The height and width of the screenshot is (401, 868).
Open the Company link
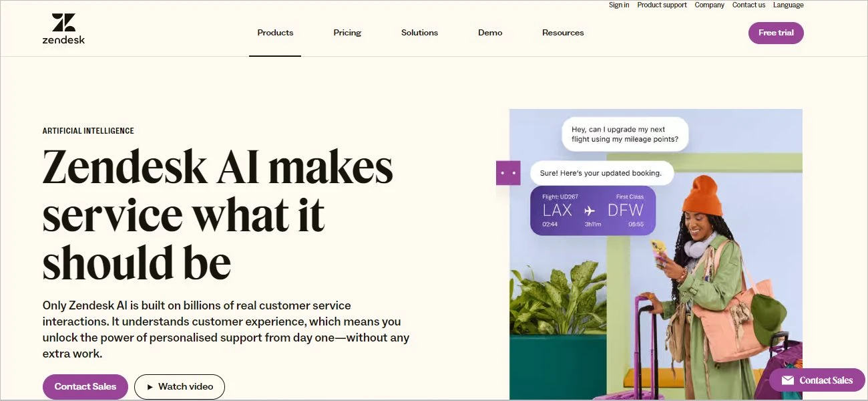(x=709, y=5)
